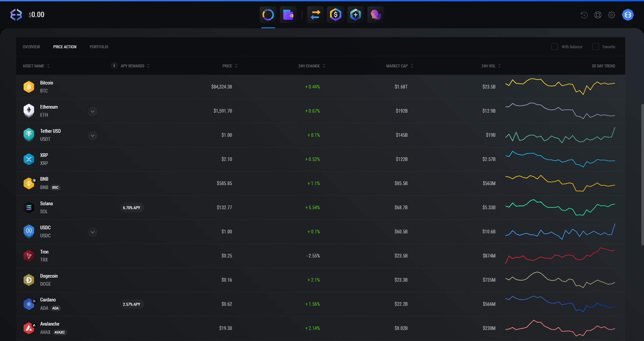Click the Solana coin icon
The image size is (644, 341).
[29, 208]
